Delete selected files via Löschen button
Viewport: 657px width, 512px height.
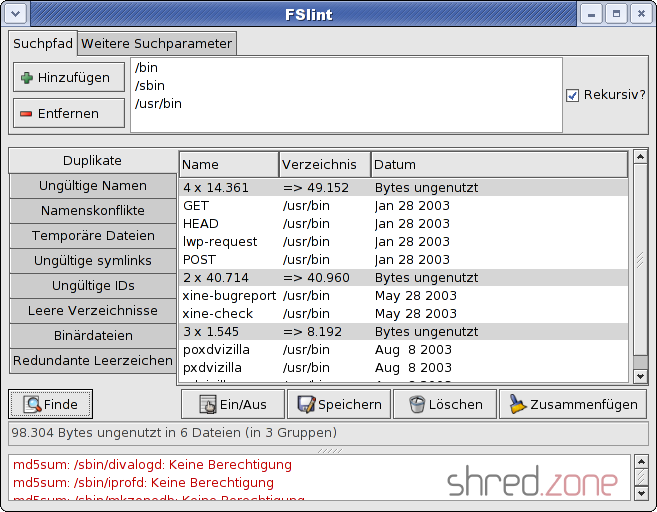444,404
